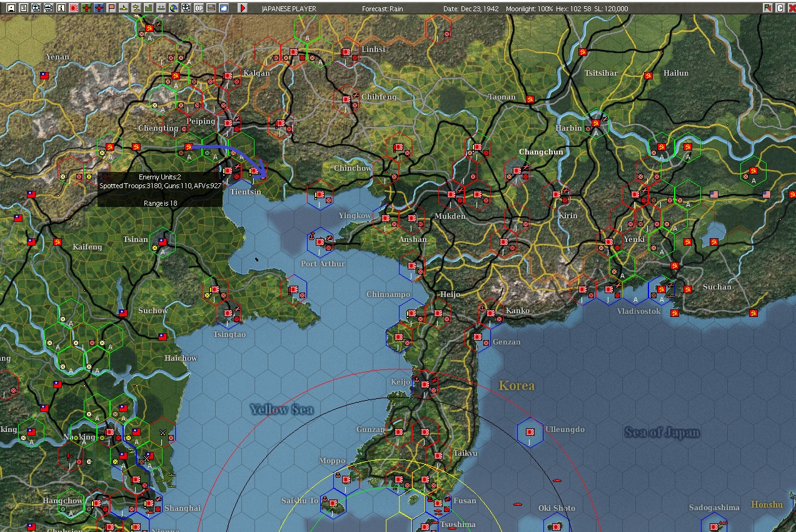Select the red plane on blue background icon
The height and width of the screenshot is (532, 796).
click(x=98, y=8)
